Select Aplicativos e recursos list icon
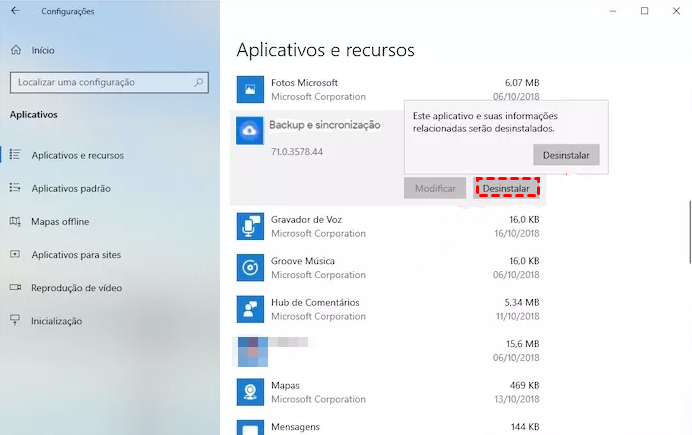692x435 pixels. coord(15,154)
